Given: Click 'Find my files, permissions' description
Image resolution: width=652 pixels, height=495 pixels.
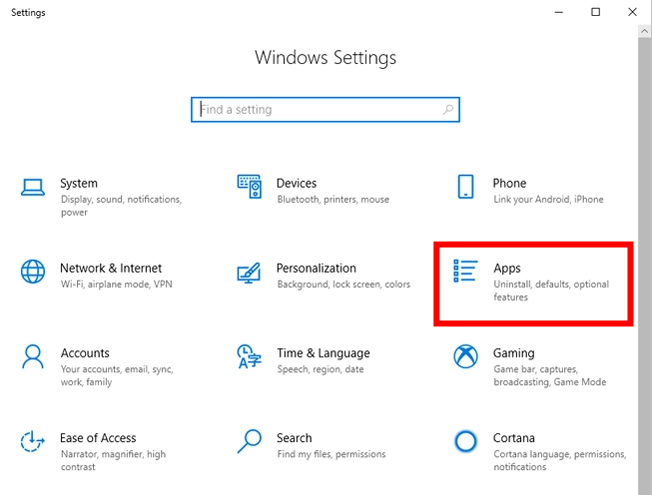Looking at the screenshot, I should tap(331, 454).
